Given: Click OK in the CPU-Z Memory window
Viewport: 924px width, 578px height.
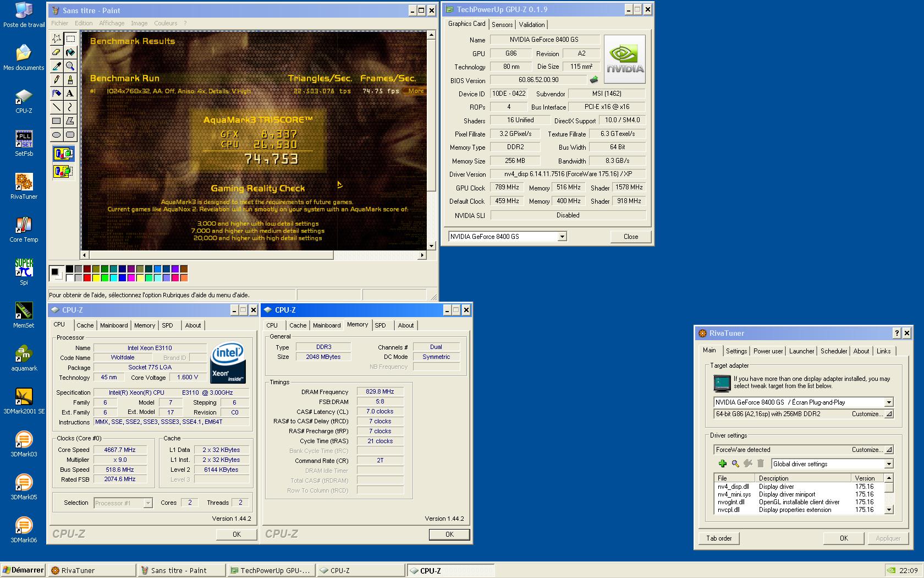Looking at the screenshot, I should 449,535.
